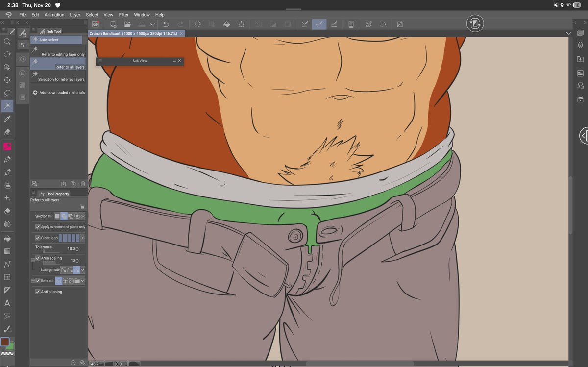Select the Lasso selection tool
The width and height of the screenshot is (588, 367).
(x=7, y=93)
